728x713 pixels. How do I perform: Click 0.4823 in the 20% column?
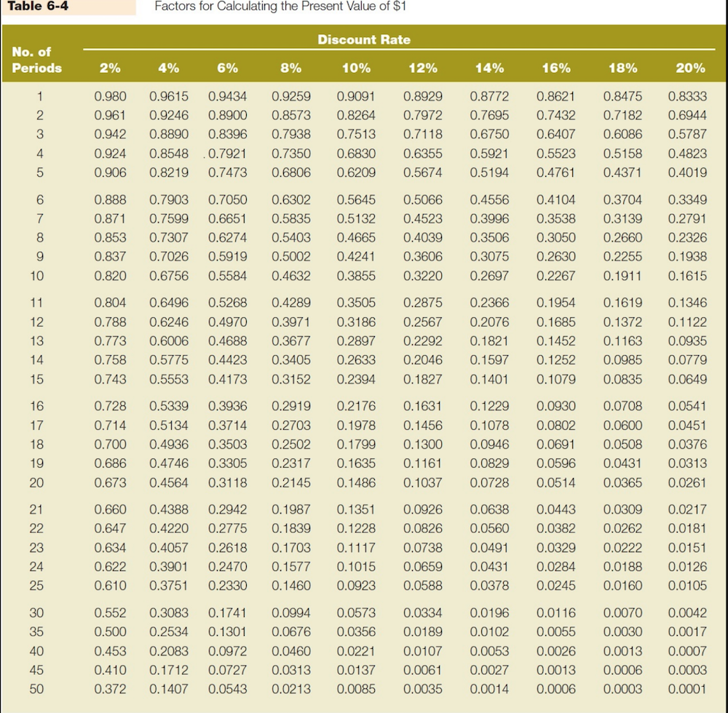pyautogui.click(x=688, y=154)
